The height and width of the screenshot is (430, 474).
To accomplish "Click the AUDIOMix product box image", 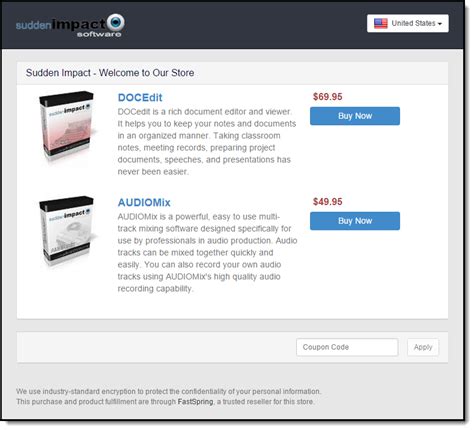I will pyautogui.click(x=68, y=232).
